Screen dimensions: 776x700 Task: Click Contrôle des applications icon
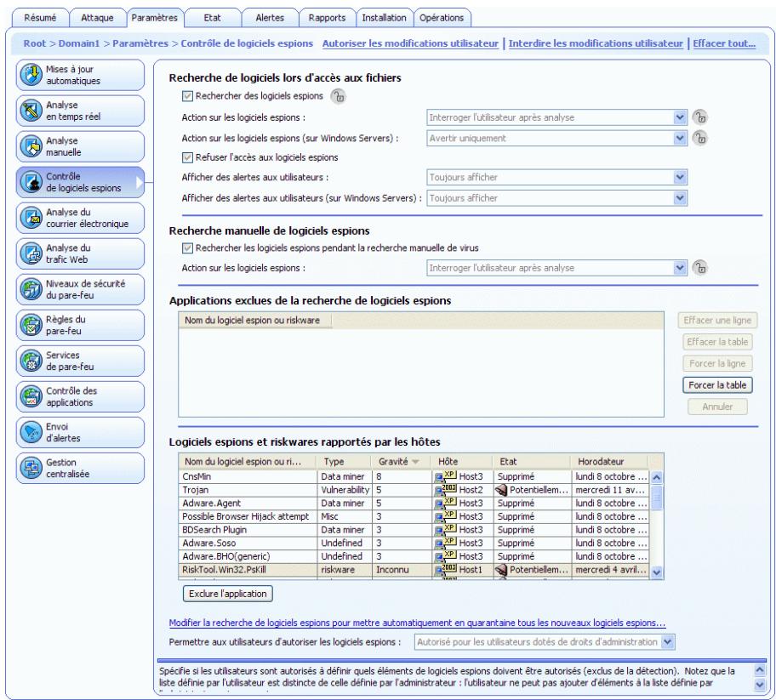(31, 396)
